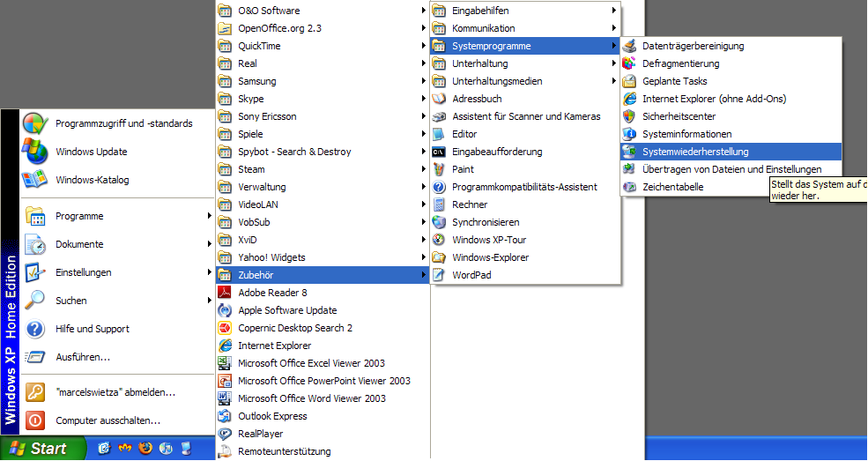
Task: Click the Adobe Reader 8 icon
Action: pos(224,293)
